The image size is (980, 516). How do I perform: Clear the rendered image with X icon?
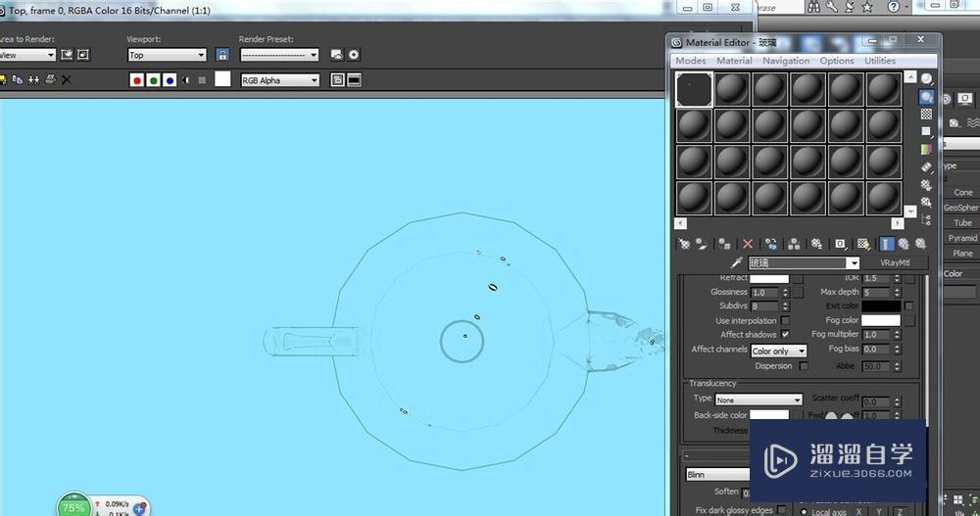coord(67,80)
